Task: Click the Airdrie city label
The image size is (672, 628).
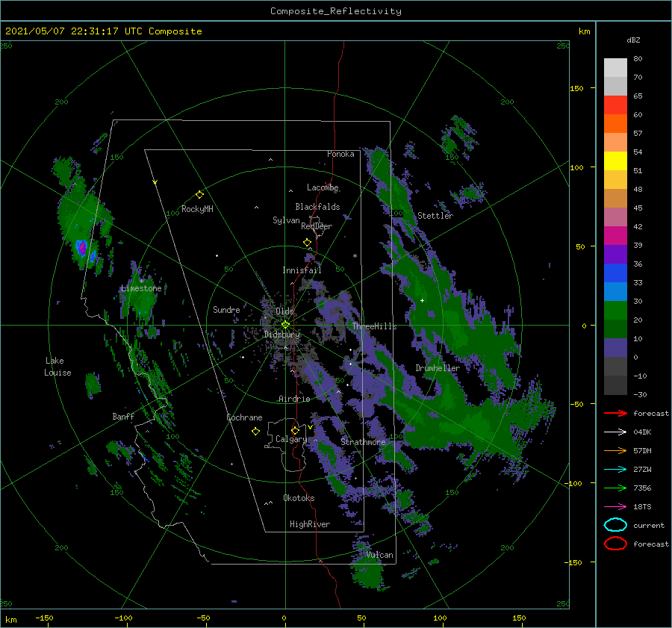Action: pyautogui.click(x=294, y=399)
